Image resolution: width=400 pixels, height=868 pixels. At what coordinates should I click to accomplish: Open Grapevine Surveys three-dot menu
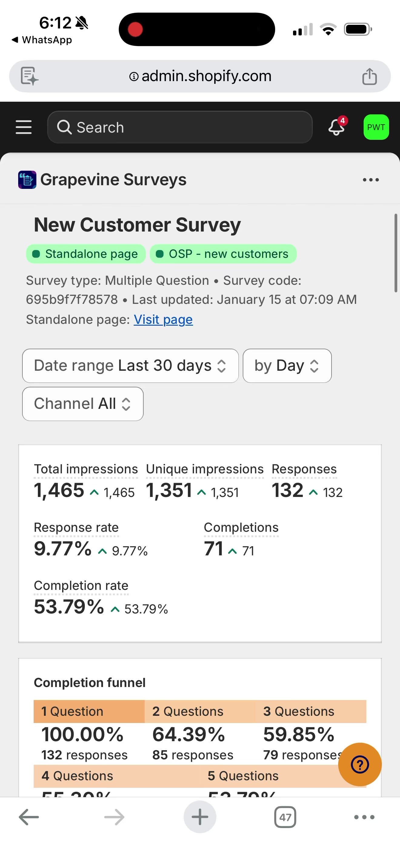coord(370,180)
